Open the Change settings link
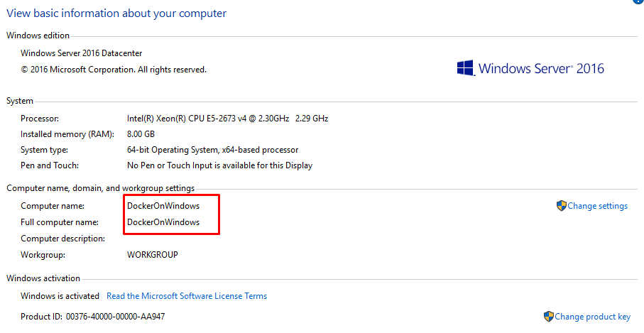Viewport: 644px width, 333px height. (x=597, y=206)
